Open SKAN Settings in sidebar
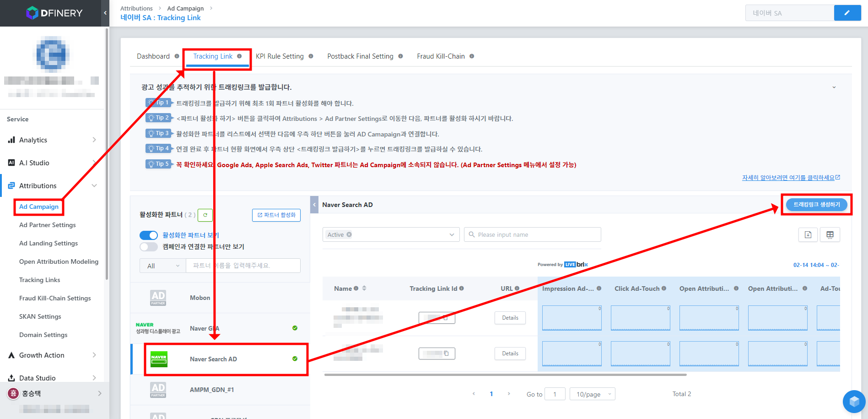The width and height of the screenshot is (868, 419). click(x=40, y=316)
